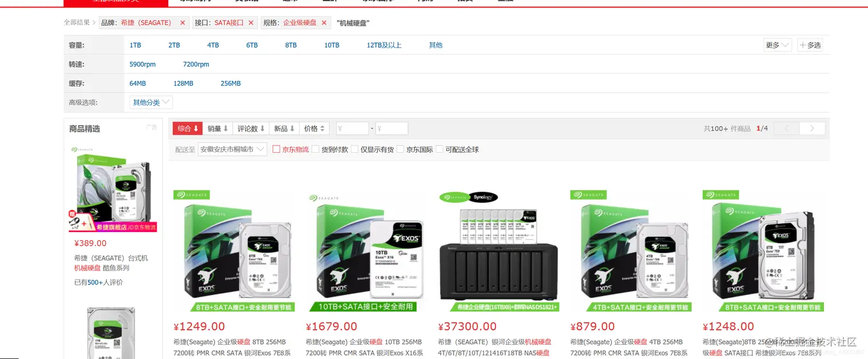The width and height of the screenshot is (868, 359).
Task: Filter capacity by 8TB
Action: pyautogui.click(x=291, y=45)
